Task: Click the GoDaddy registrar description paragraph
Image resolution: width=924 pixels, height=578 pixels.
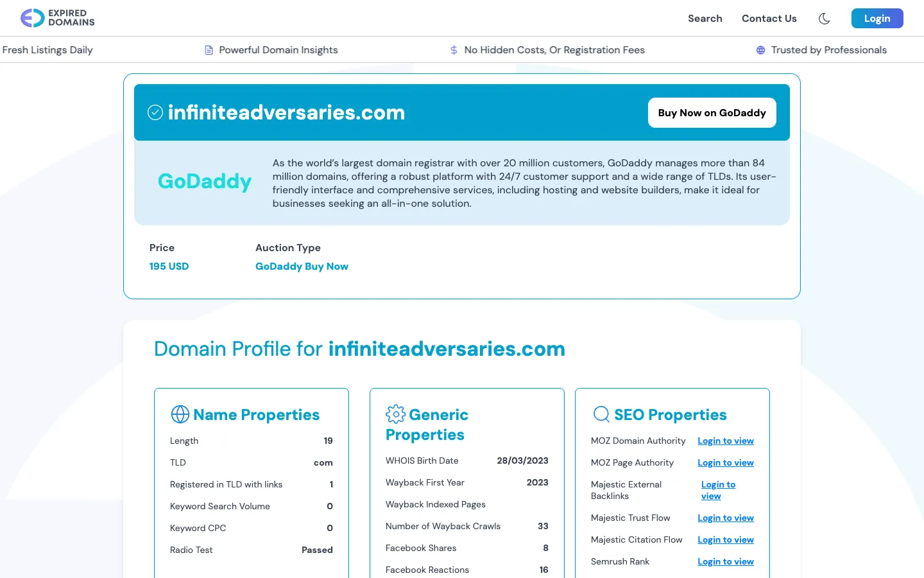Action: tap(524, 183)
